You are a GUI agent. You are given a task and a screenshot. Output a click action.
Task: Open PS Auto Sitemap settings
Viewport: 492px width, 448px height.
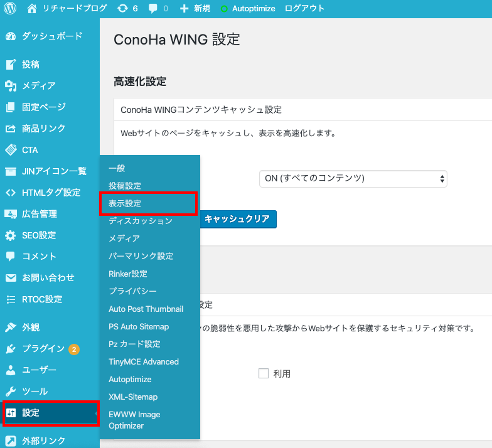139,326
